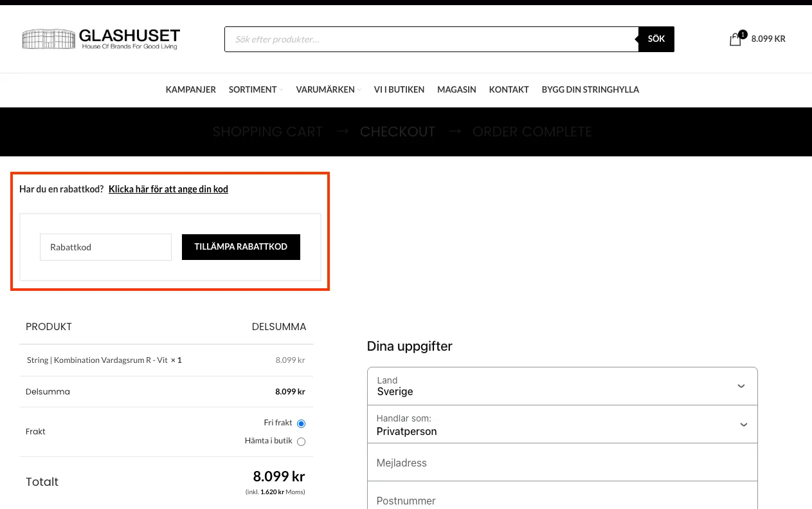This screenshot has width=812, height=509.
Task: Go to Vi i butiken page
Action: coord(399,89)
